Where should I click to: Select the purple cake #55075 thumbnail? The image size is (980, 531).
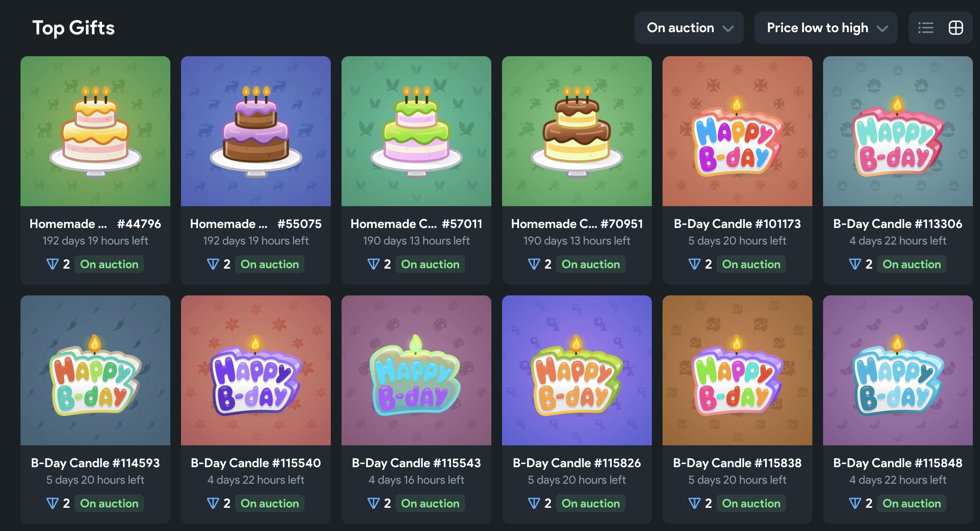(256, 131)
